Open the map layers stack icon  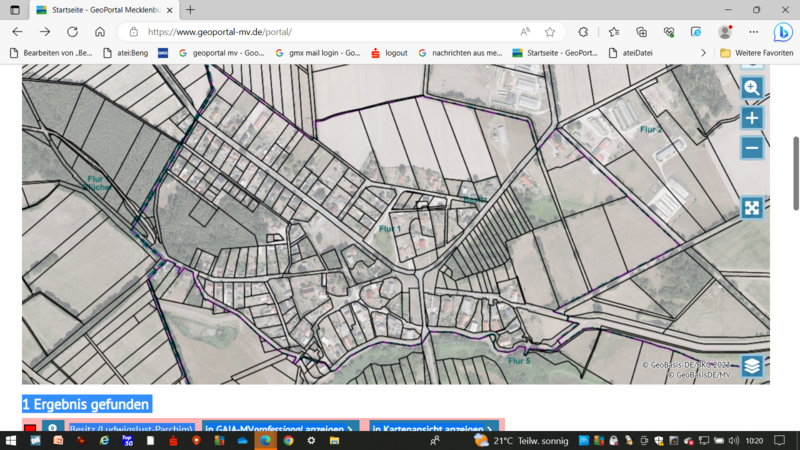pyautogui.click(x=752, y=366)
